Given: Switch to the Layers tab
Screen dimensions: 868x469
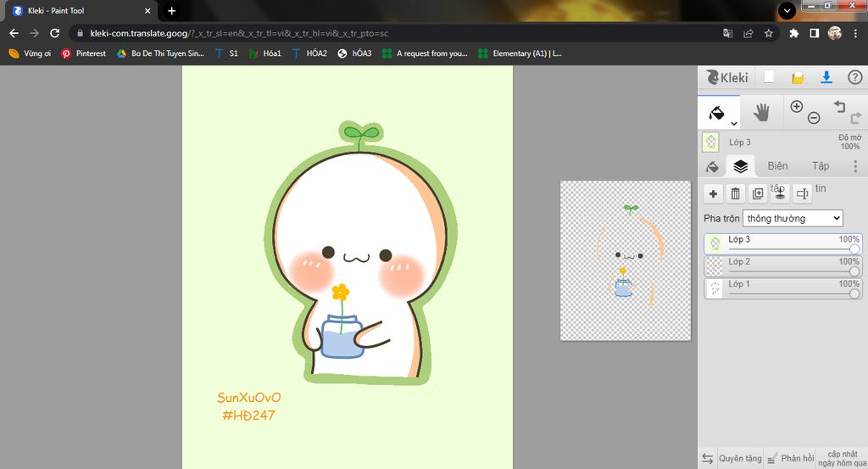Looking at the screenshot, I should [x=741, y=166].
